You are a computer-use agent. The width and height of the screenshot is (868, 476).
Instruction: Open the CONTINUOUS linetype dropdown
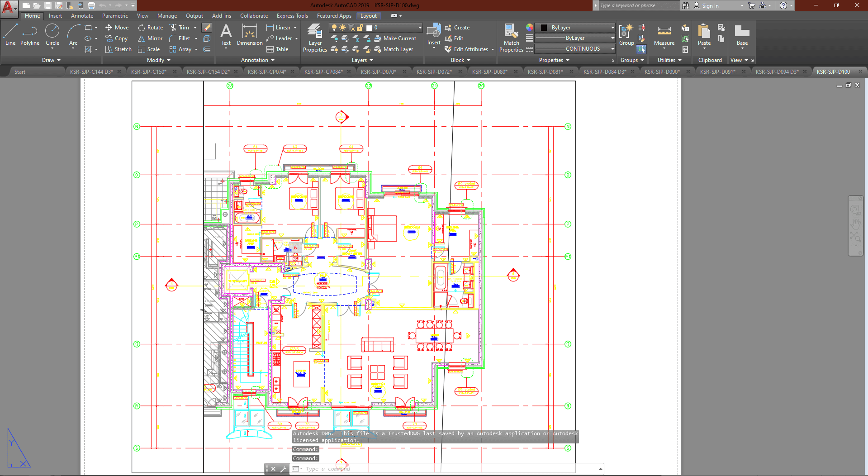tap(575, 49)
